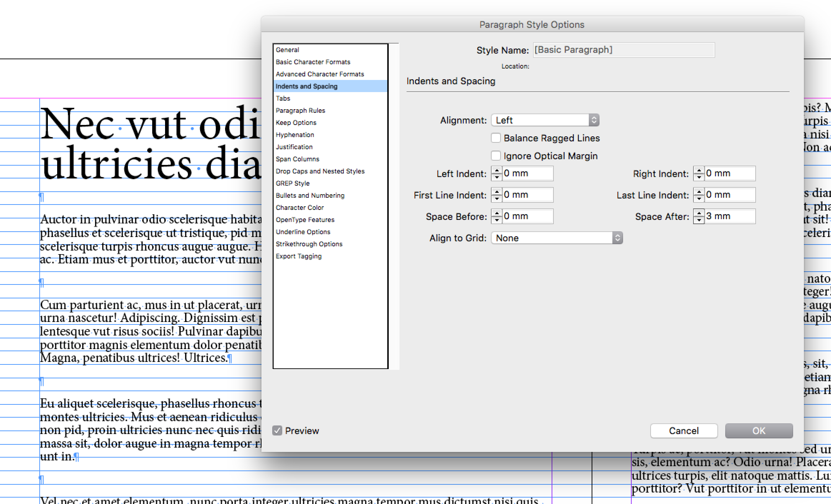This screenshot has width=831, height=504.
Task: Decrease Left Indent with down arrow
Action: (x=497, y=177)
